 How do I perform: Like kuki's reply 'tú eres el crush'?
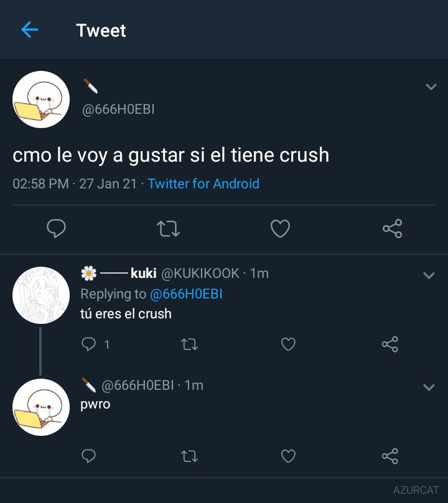coord(288,344)
